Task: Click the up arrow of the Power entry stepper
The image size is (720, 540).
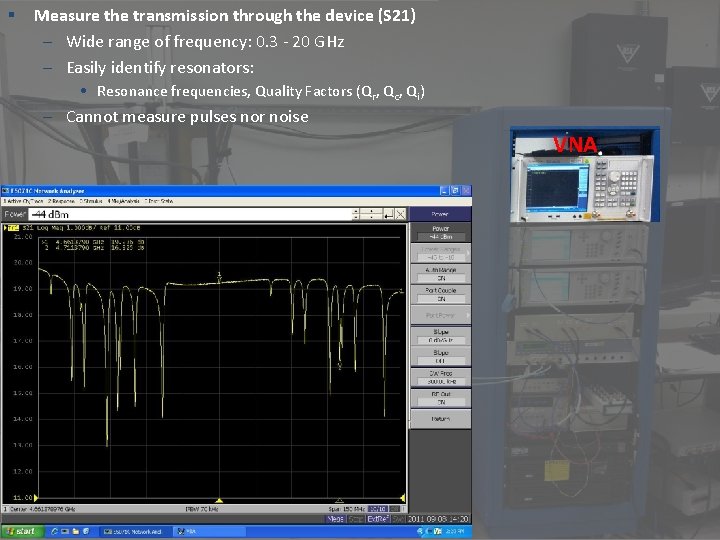Action: [x=356, y=211]
